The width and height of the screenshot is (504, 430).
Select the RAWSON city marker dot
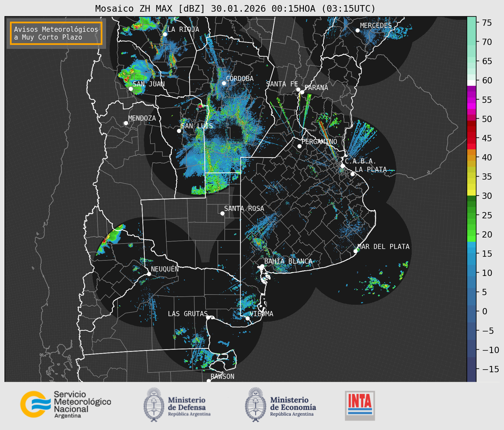[x=209, y=381]
